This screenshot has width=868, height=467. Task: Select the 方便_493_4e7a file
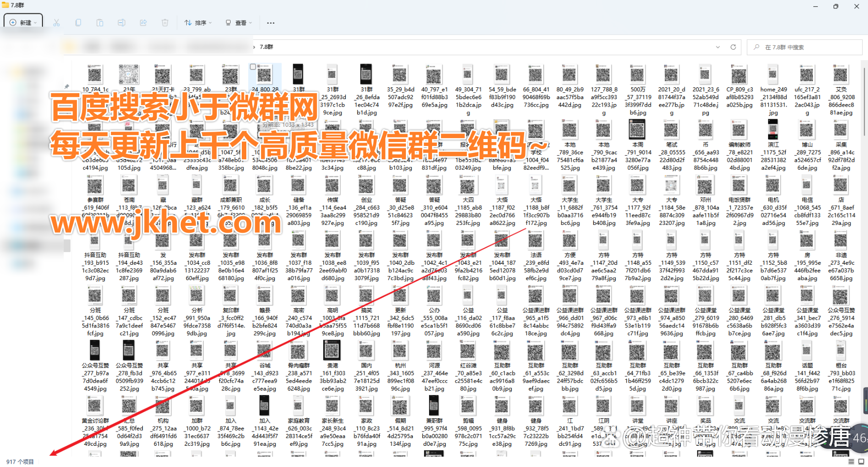point(570,255)
